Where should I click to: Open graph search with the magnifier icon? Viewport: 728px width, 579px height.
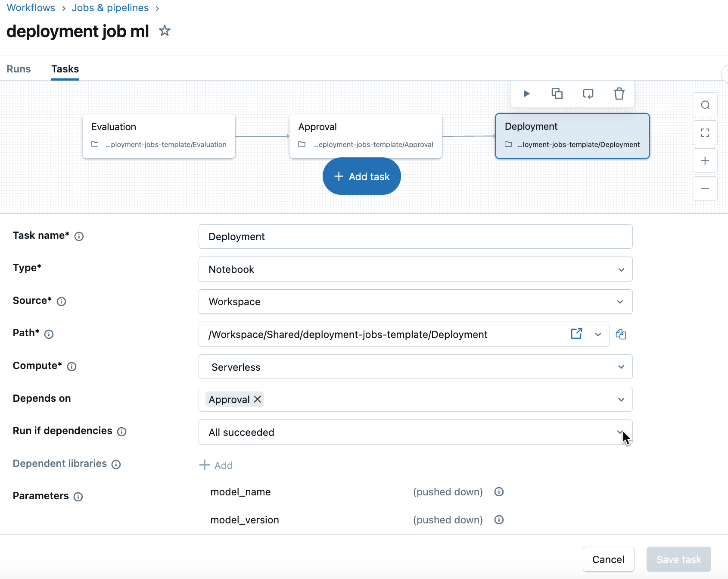705,105
